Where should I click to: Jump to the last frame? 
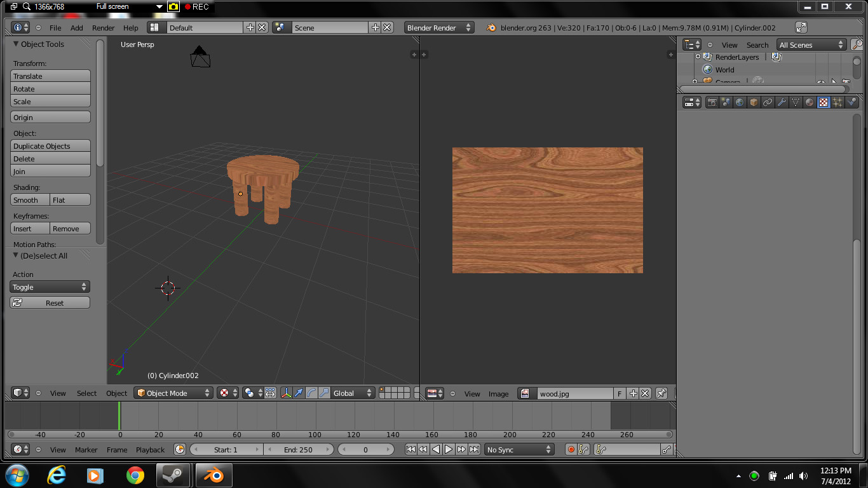tap(474, 449)
